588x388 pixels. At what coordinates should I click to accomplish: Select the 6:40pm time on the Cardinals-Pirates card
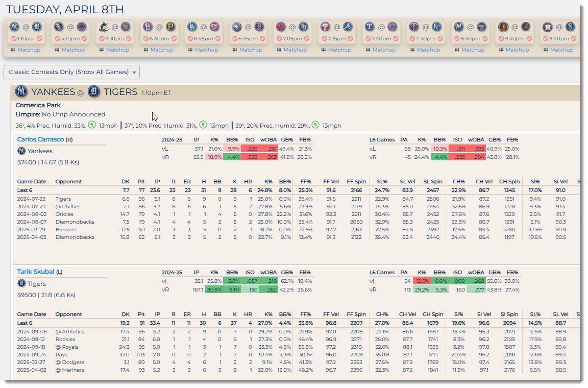coord(159,38)
